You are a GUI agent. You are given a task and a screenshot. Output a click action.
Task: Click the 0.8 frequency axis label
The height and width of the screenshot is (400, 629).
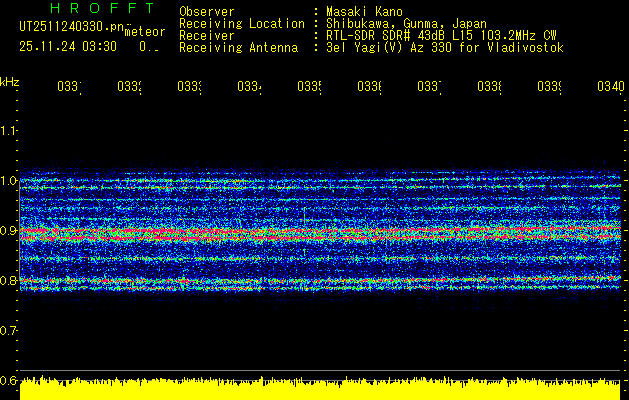pos(8,280)
